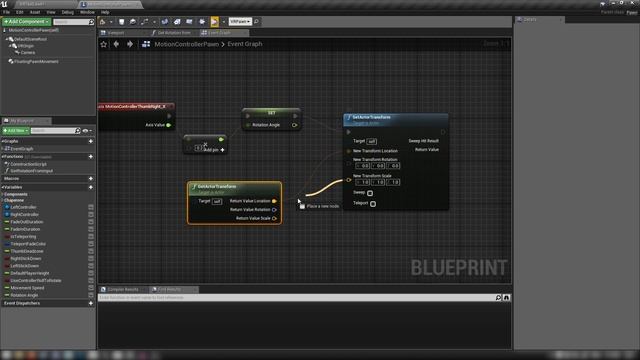Image resolution: width=640 pixels, height=360 pixels.
Task: Click the SET node Rotation Angle output pin
Action: point(294,125)
